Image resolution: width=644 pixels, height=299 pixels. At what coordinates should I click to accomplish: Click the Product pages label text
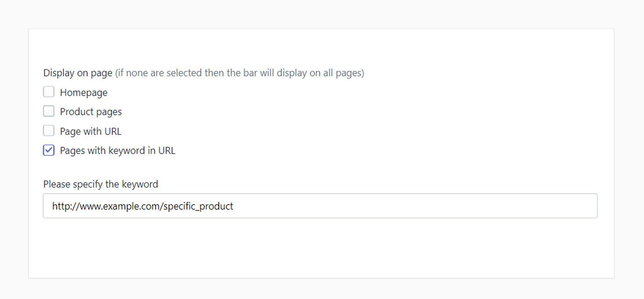point(91,112)
